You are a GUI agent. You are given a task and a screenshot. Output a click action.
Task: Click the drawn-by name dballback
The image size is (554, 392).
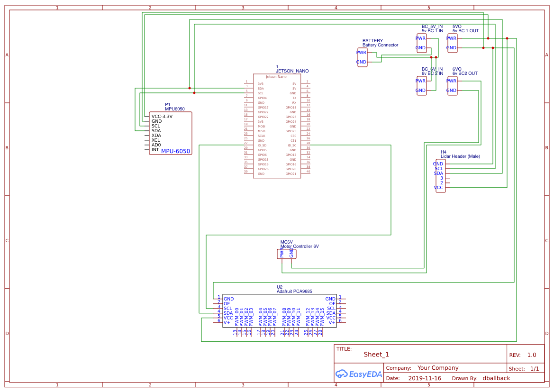(x=497, y=378)
